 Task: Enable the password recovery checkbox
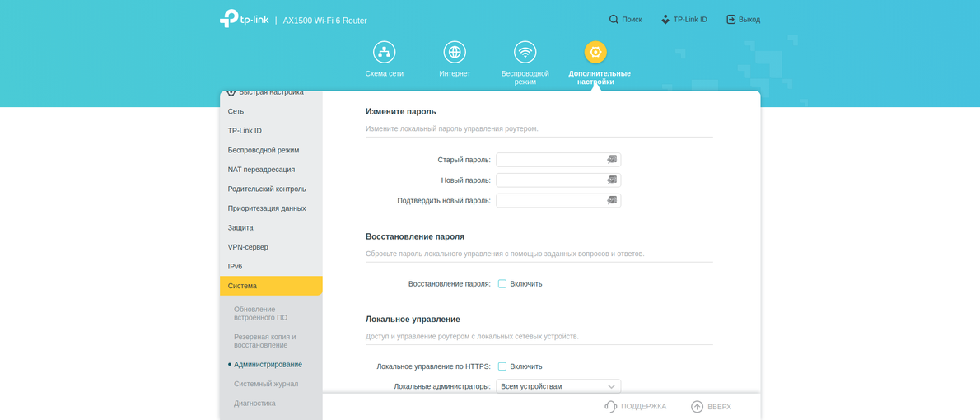point(502,284)
